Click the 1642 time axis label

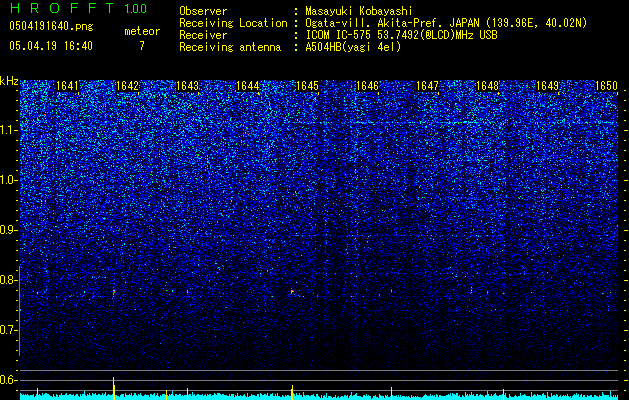[127, 86]
